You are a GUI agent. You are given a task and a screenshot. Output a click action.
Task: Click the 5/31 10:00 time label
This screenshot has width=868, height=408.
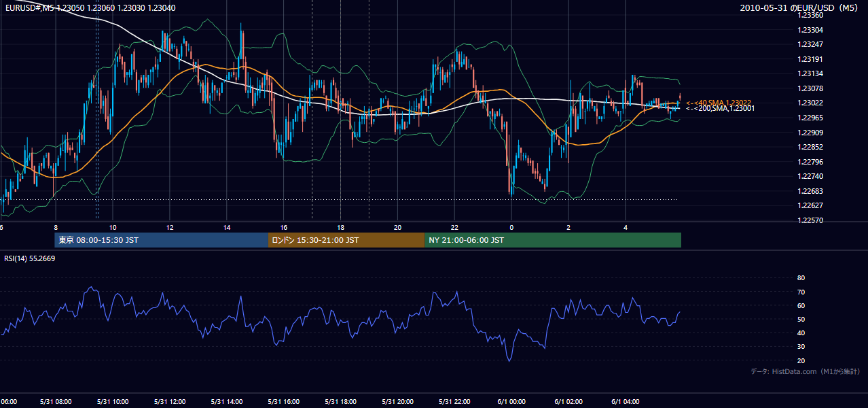(113, 402)
